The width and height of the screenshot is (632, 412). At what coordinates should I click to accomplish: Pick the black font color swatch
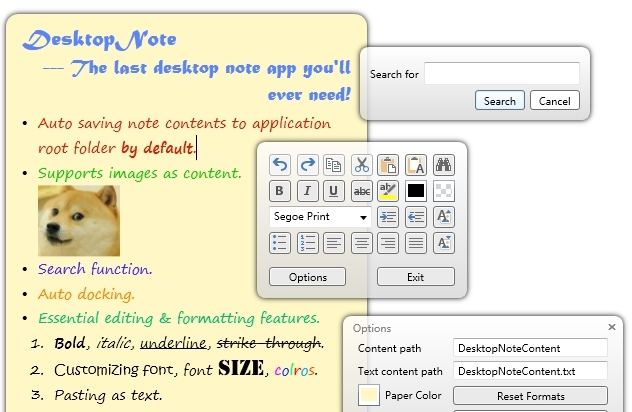point(416,191)
